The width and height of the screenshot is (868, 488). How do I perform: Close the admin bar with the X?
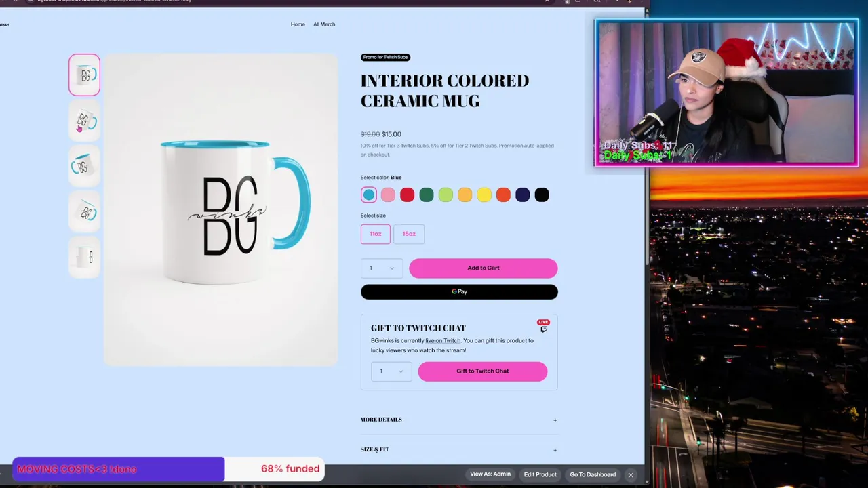631,475
